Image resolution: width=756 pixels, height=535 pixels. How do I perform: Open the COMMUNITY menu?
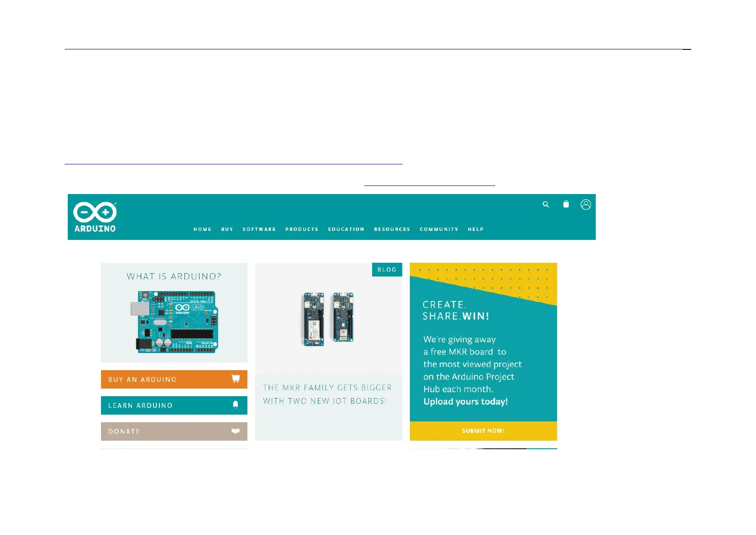[x=439, y=229]
